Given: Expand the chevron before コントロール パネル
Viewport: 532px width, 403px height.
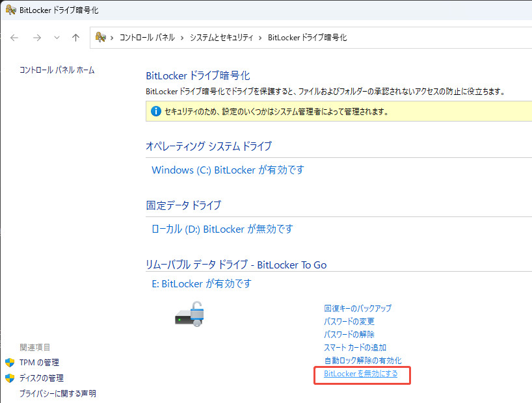Looking at the screenshot, I should pyautogui.click(x=112, y=38).
